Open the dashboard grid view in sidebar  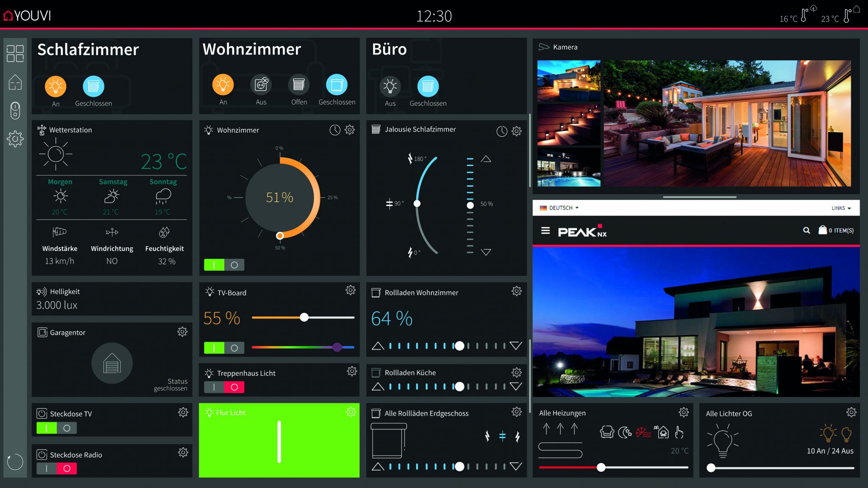click(15, 54)
